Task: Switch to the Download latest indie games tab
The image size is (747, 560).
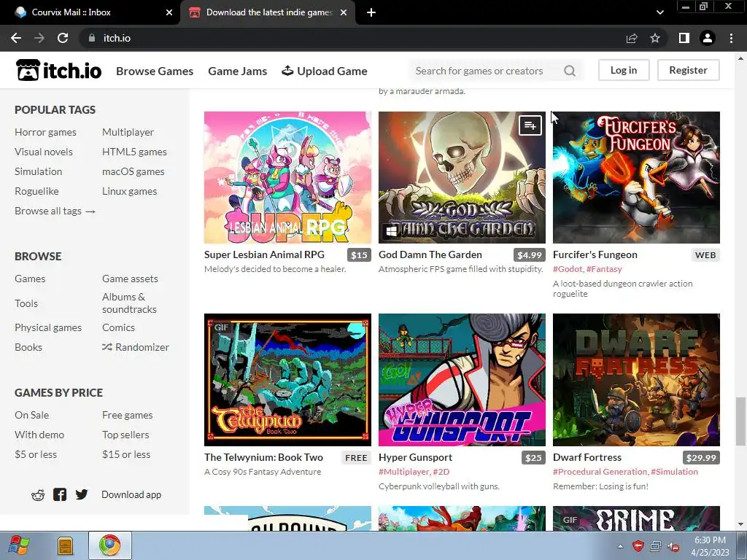Action: [x=268, y=12]
